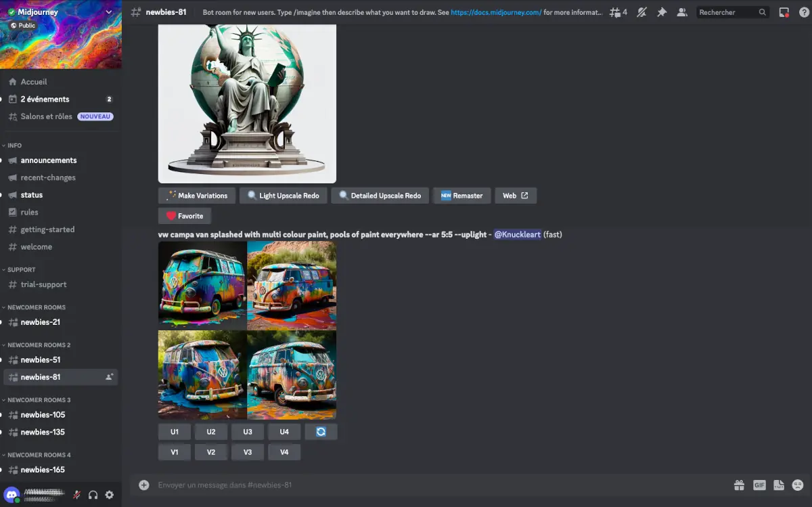Click the newbies-81 channel title in header

coord(166,12)
